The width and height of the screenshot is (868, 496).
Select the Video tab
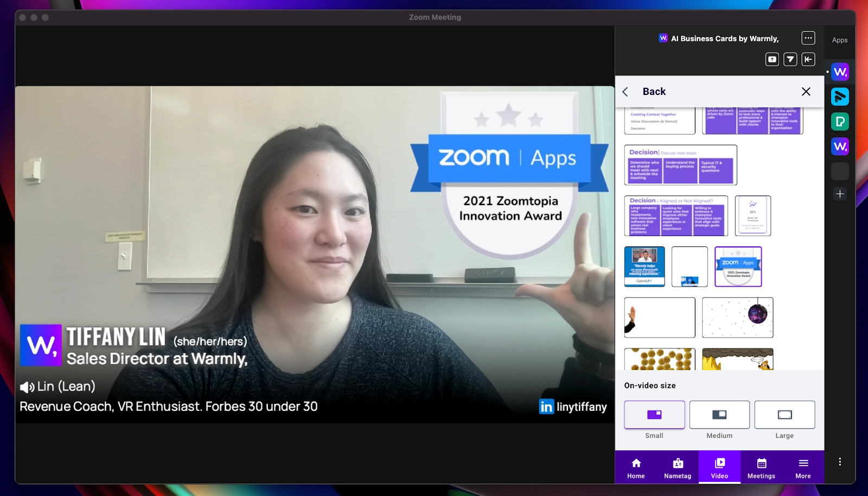point(719,468)
